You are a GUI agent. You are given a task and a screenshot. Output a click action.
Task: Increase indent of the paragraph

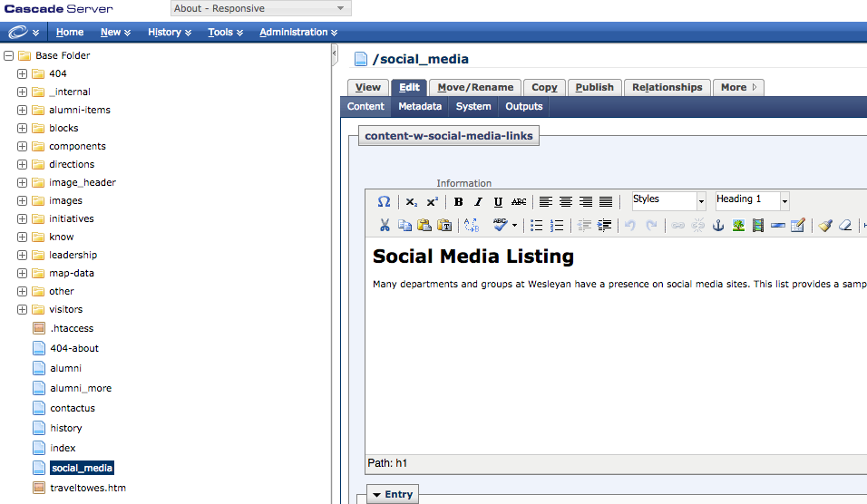click(604, 225)
